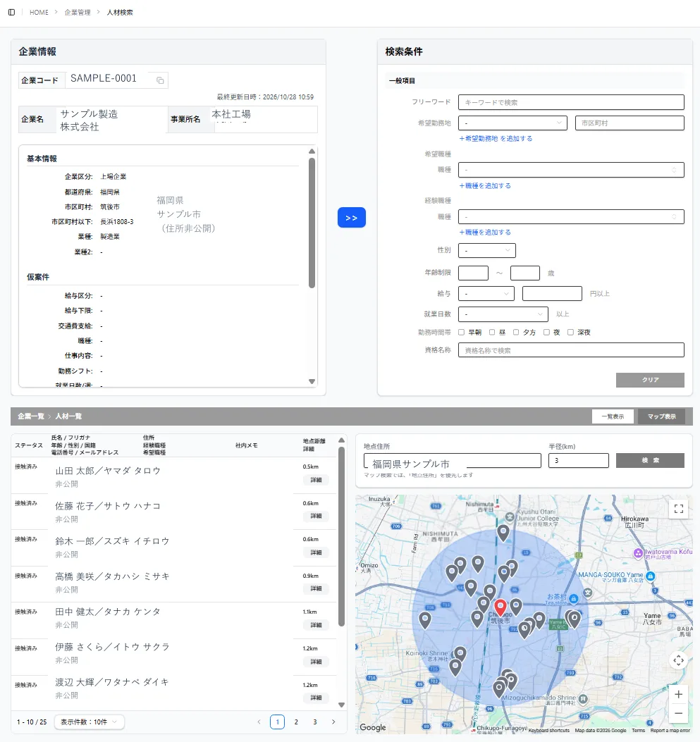This screenshot has height=742, width=700.
Task: Open the 希望職種 job type dropdown
Action: coord(571,170)
